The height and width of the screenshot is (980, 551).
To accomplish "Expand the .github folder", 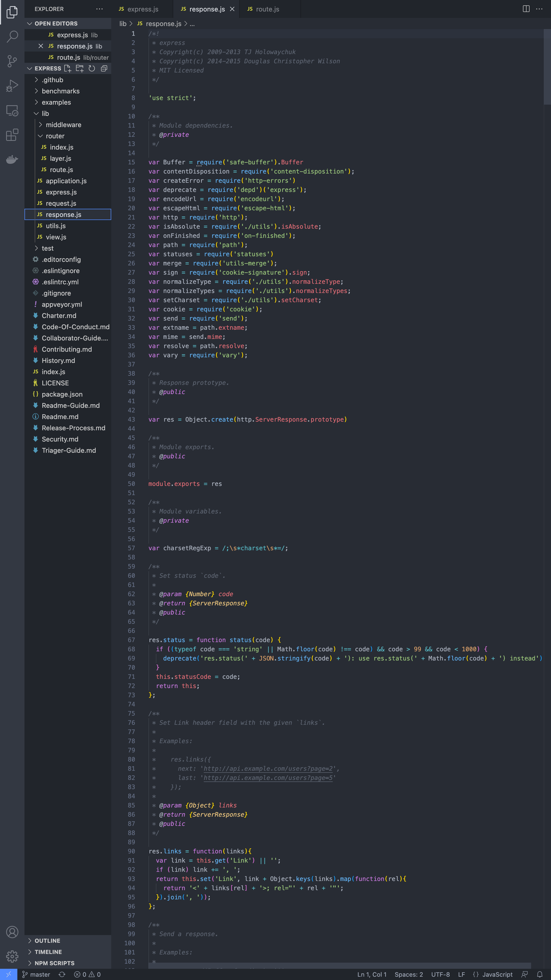I will pos(68,80).
